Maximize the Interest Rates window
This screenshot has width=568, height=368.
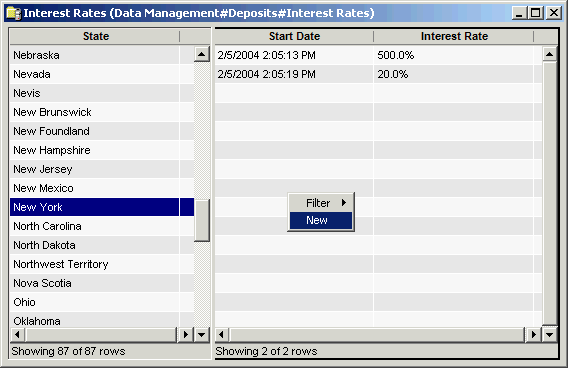[x=535, y=13]
